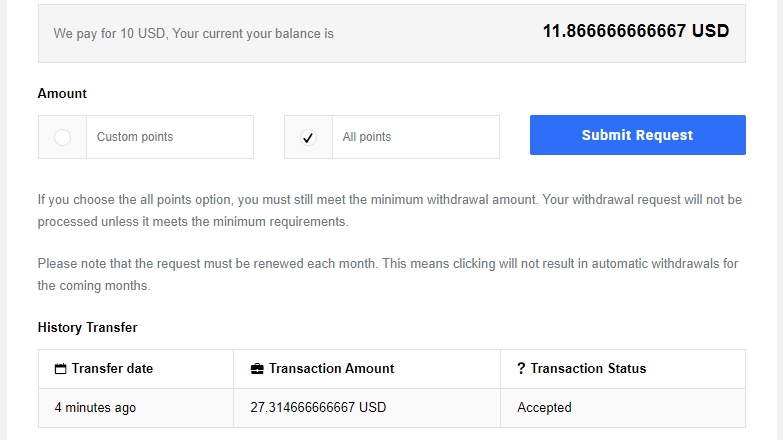Click the Accepted status cell
This screenshot has width=783, height=440.
point(623,408)
